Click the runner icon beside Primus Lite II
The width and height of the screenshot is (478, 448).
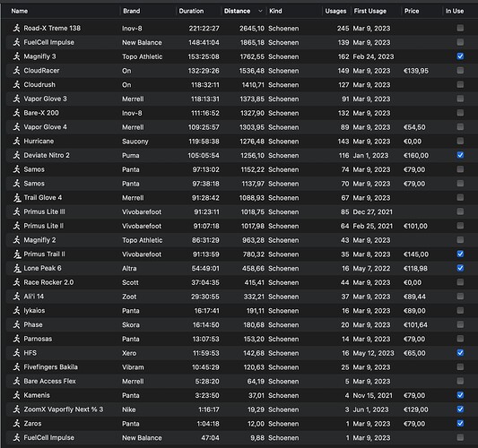pyautogui.click(x=16, y=226)
